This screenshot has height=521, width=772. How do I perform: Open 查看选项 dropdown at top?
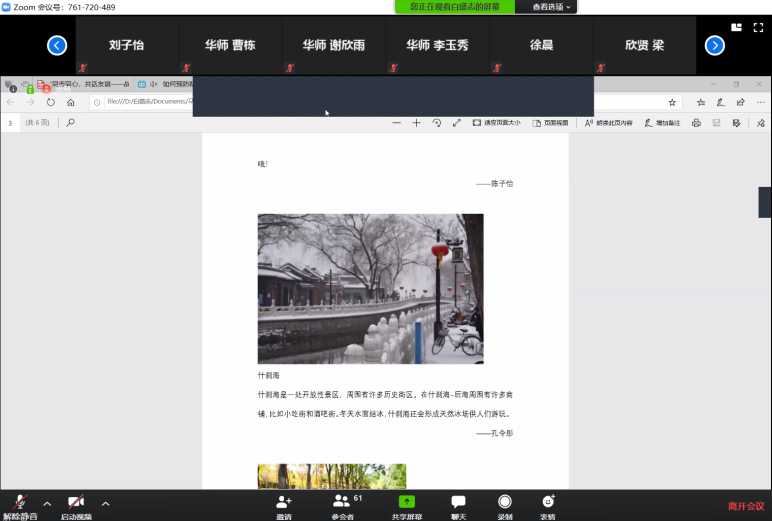click(x=552, y=7)
